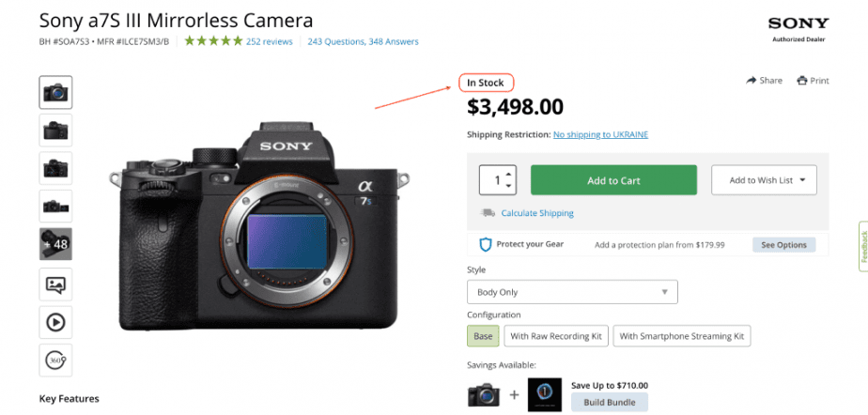Click the Print printer icon
This screenshot has width=868, height=415.
(801, 81)
